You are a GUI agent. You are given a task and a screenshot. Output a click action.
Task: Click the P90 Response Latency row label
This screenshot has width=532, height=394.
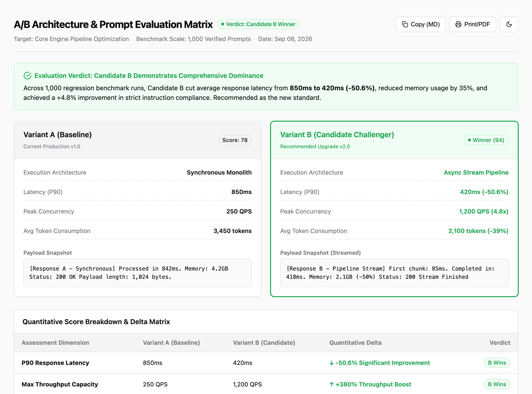[55, 363]
